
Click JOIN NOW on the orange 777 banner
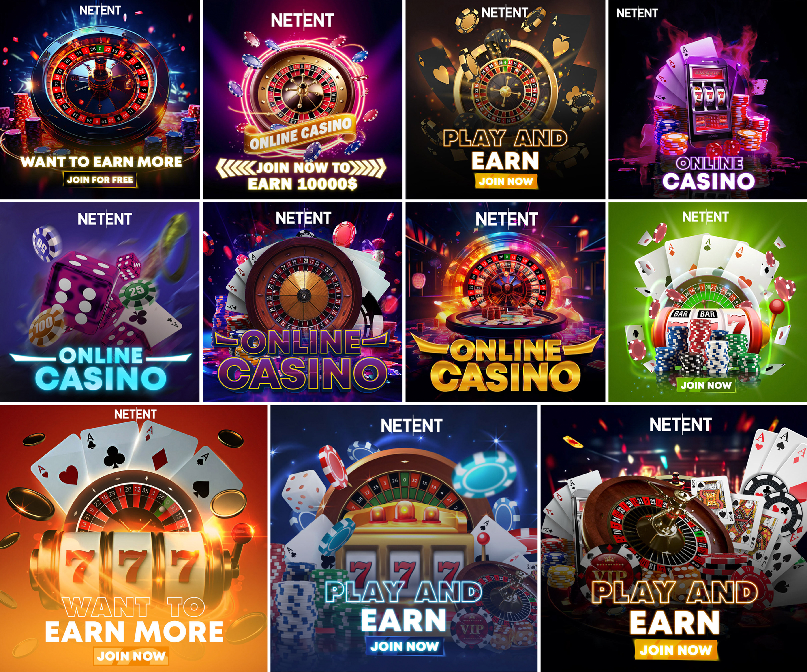(131, 655)
